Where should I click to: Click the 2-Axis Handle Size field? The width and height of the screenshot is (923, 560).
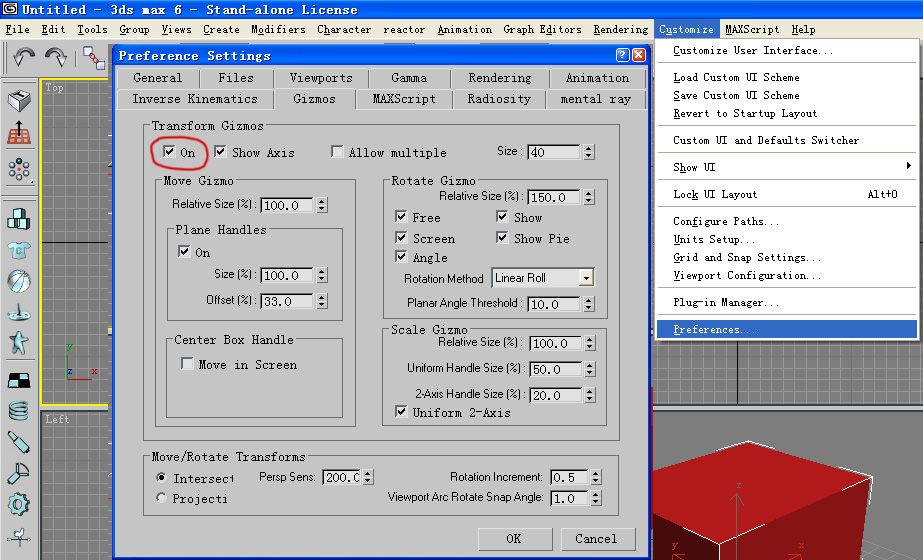(x=556, y=395)
